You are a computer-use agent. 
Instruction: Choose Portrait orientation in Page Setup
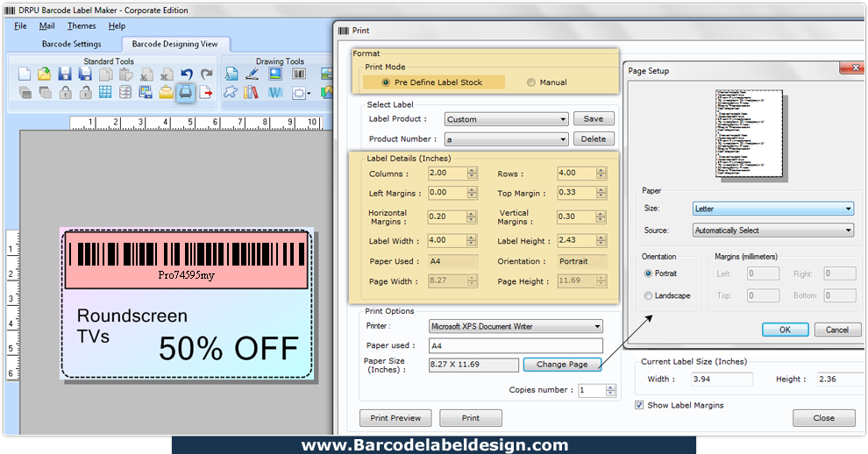click(x=648, y=273)
